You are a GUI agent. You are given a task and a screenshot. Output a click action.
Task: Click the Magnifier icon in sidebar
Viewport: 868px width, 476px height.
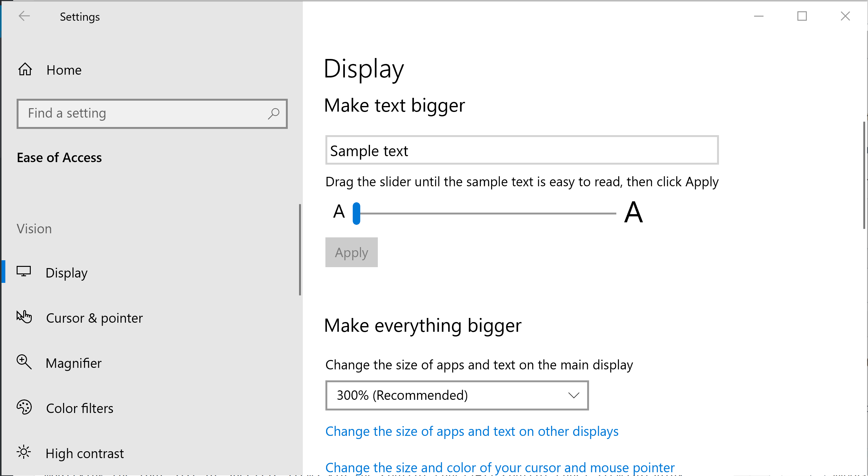tap(24, 362)
